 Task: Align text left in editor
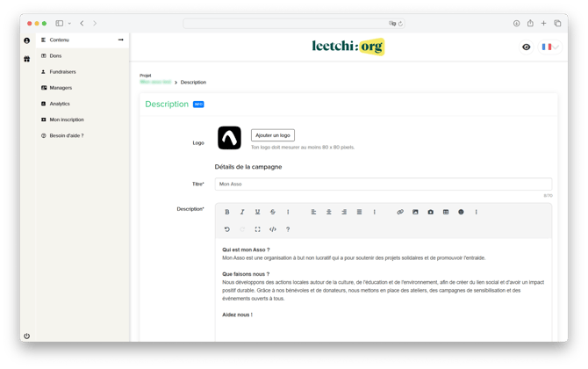[313, 212]
